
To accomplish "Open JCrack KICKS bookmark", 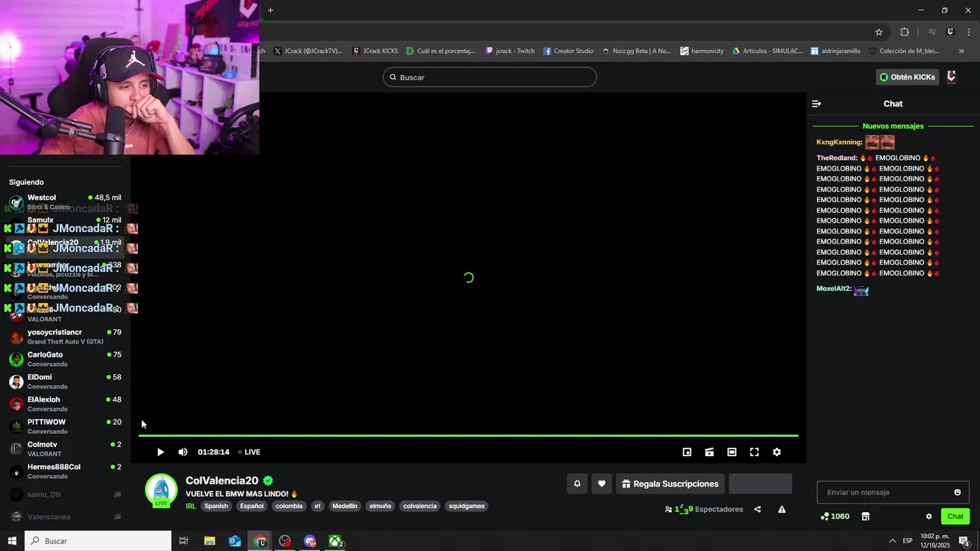I will click(x=375, y=51).
